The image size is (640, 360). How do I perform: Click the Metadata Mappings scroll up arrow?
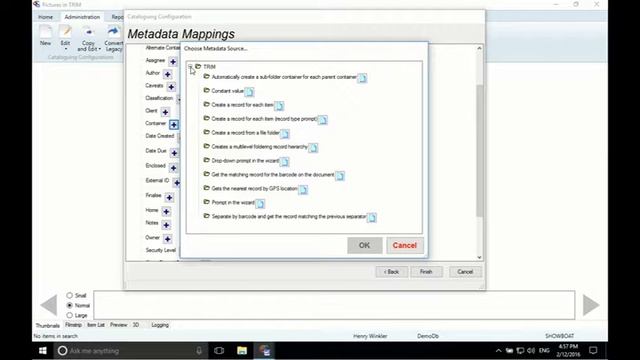[x=480, y=48]
